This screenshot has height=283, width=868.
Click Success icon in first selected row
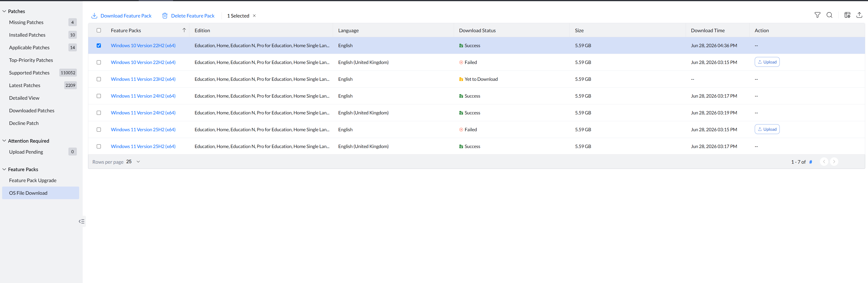(x=461, y=46)
